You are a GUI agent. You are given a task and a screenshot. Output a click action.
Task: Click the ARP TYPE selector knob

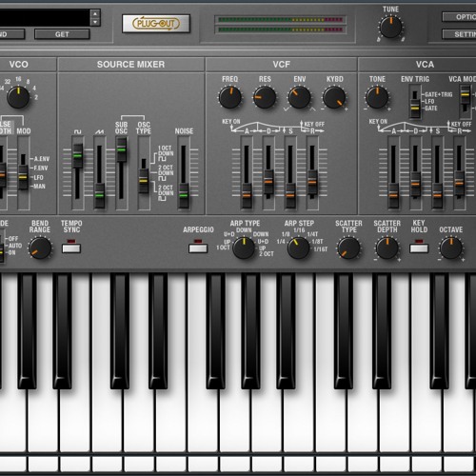244,248
